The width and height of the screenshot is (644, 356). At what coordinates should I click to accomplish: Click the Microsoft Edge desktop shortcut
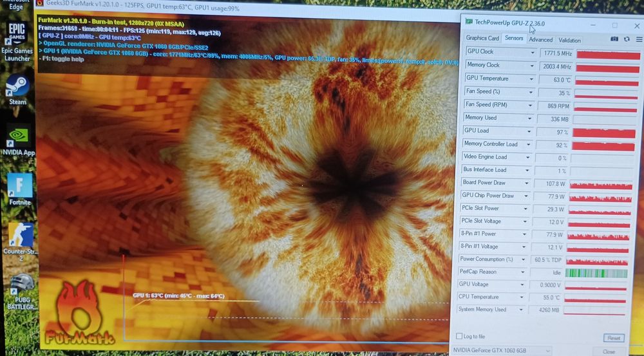click(x=15, y=5)
